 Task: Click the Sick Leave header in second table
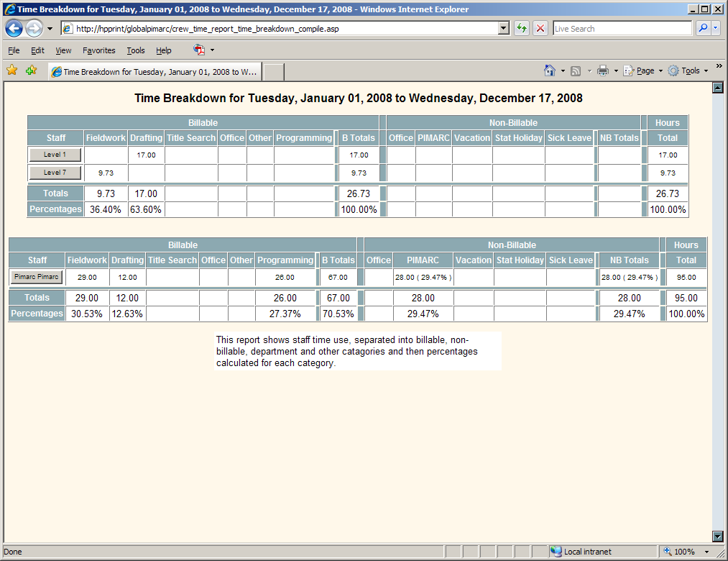(571, 260)
